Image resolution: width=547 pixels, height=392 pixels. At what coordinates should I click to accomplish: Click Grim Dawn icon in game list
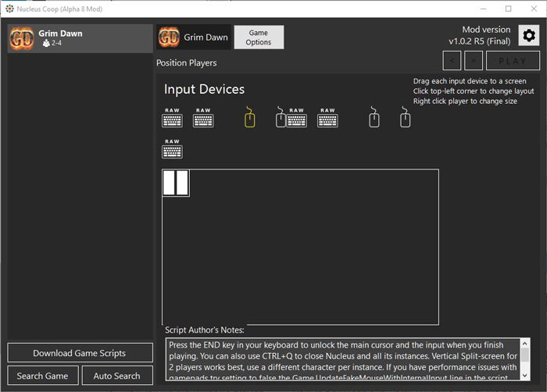22,38
